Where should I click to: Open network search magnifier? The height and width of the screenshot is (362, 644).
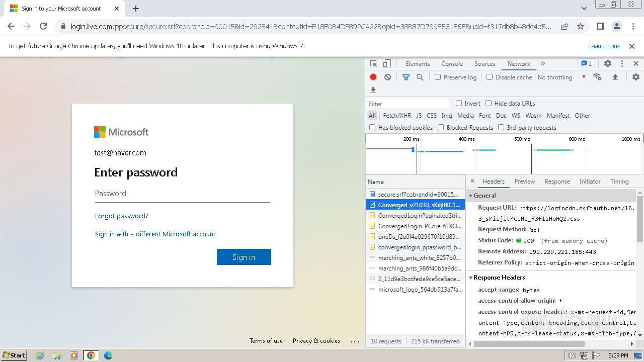pyautogui.click(x=420, y=77)
